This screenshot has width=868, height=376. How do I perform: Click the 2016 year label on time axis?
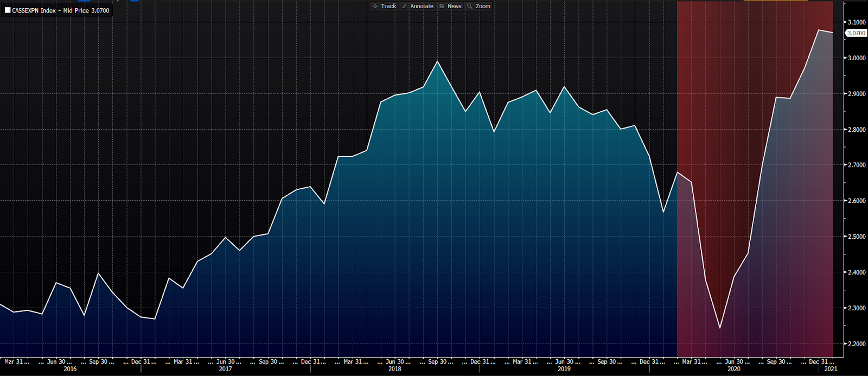tap(70, 369)
